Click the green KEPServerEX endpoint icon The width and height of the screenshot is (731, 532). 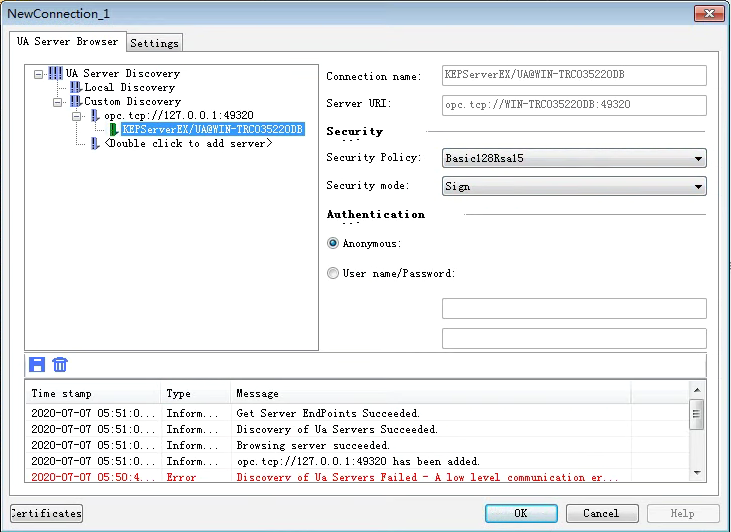click(113, 130)
